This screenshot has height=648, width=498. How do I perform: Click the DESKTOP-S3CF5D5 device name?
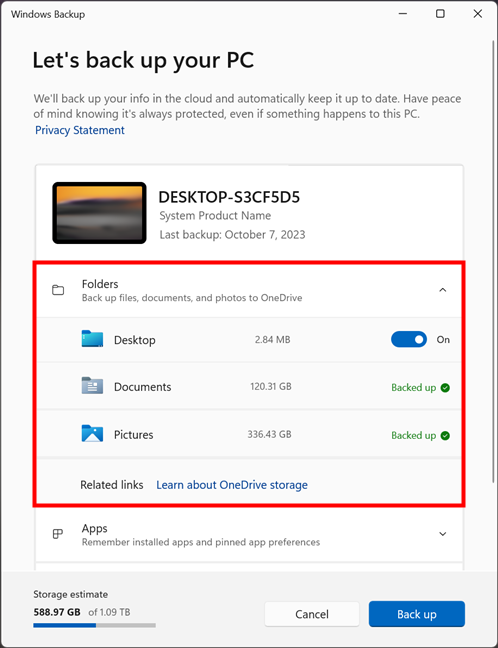click(229, 197)
